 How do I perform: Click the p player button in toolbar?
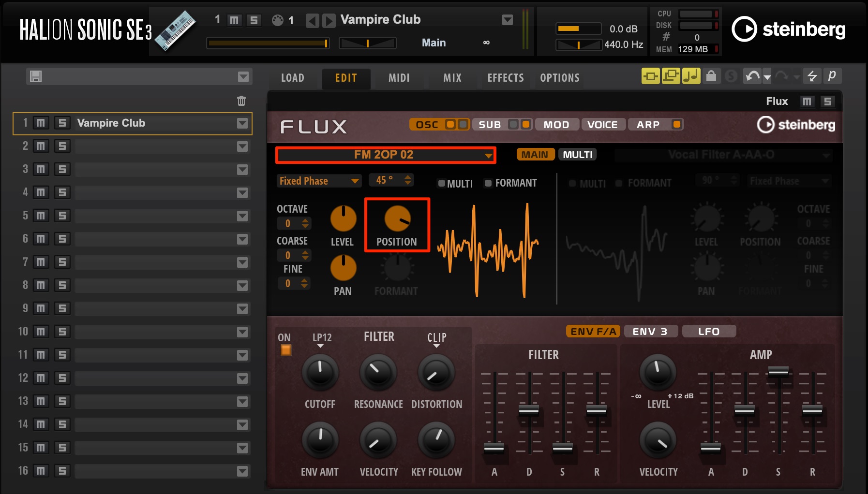tap(832, 76)
